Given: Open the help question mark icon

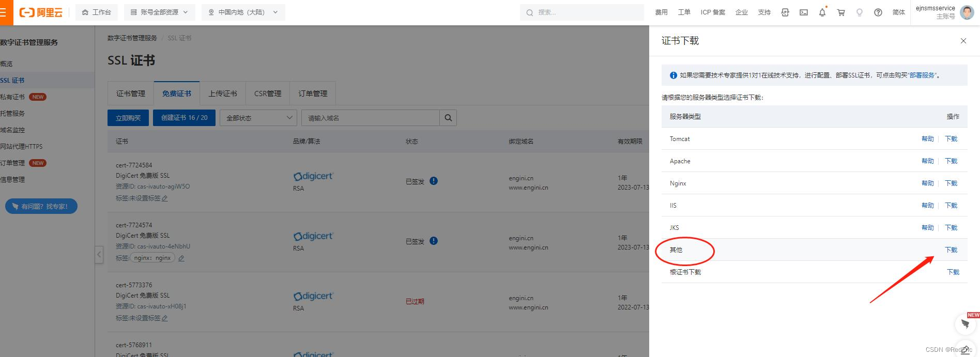Looking at the screenshot, I should pos(878,12).
